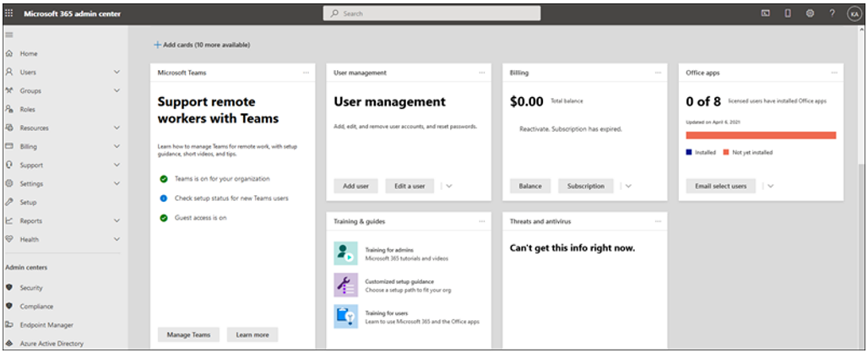Click 'Check setup status for new Teams users'
This screenshot has width=868, height=353.
coord(231,198)
